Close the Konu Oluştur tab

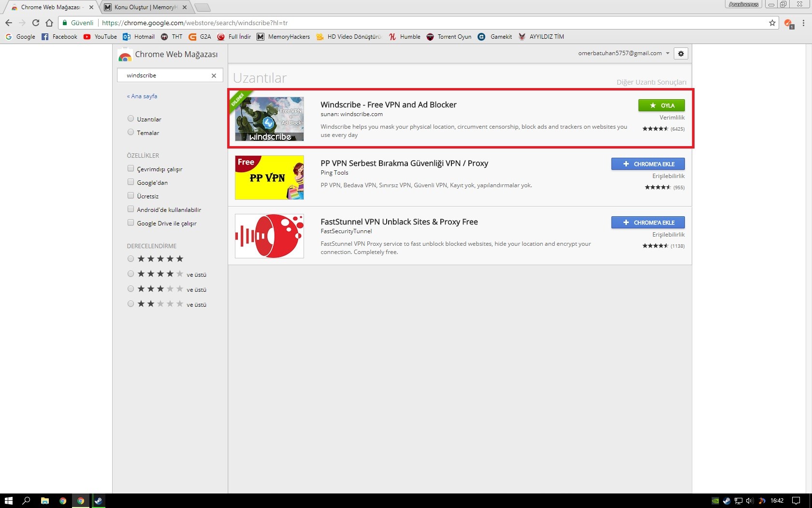pyautogui.click(x=185, y=7)
